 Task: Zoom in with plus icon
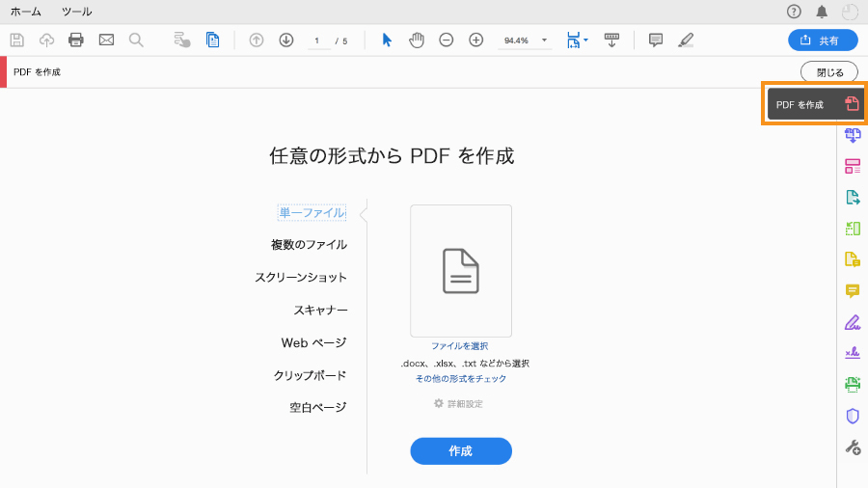(x=476, y=40)
